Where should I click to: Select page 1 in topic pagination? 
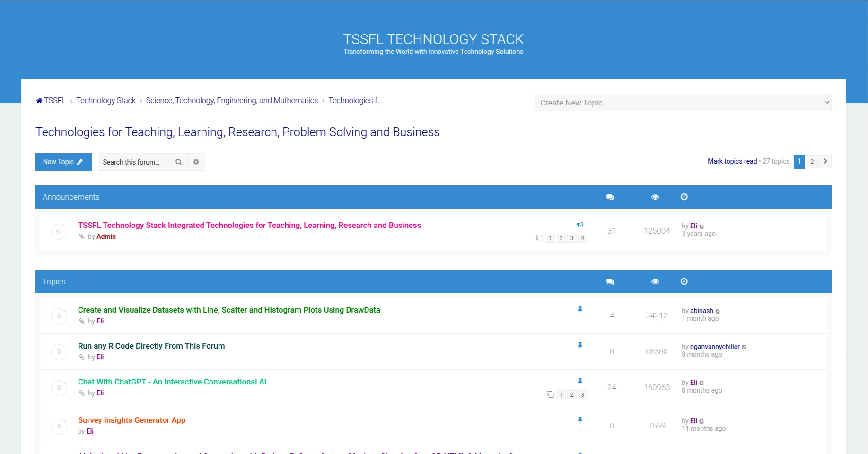point(799,161)
